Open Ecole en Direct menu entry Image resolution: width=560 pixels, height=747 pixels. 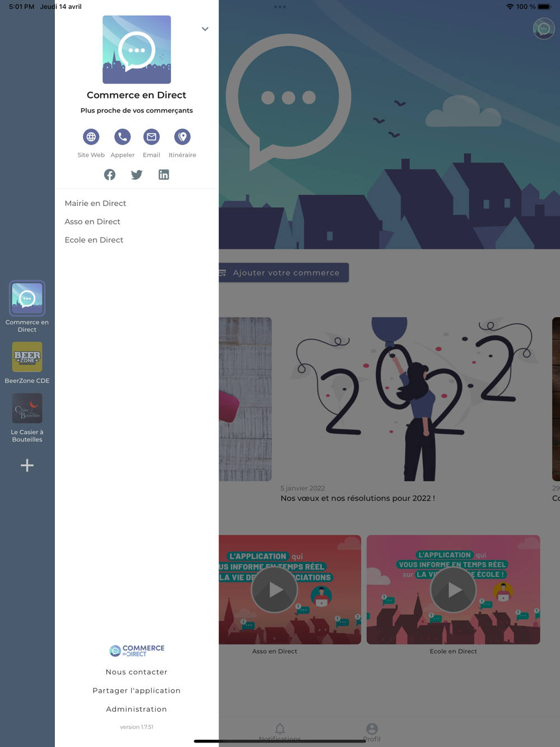(94, 240)
